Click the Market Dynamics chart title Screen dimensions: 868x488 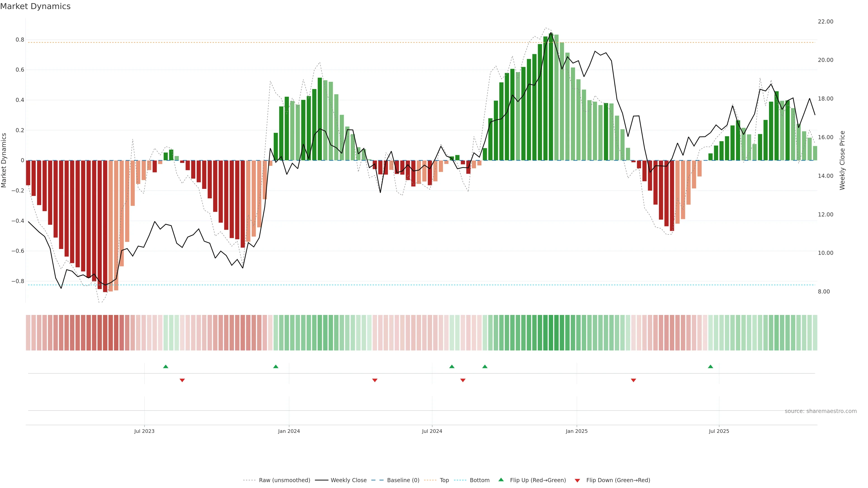35,6
